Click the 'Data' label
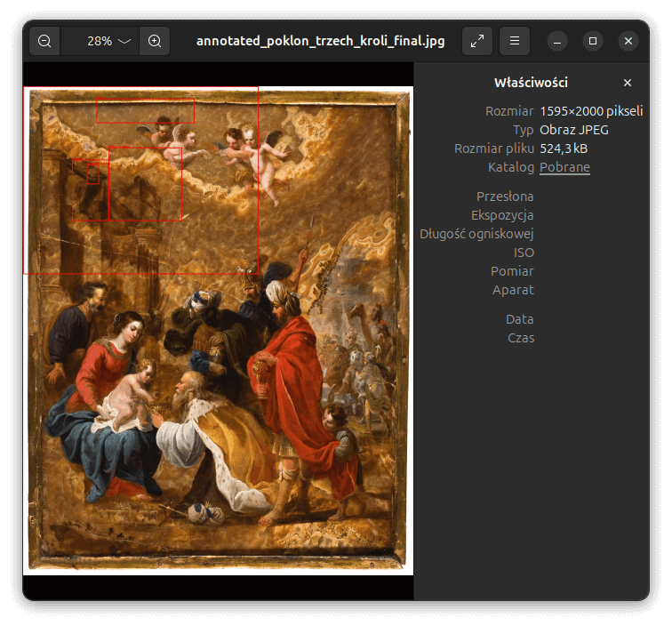This screenshot has height=626, width=672. (x=520, y=319)
